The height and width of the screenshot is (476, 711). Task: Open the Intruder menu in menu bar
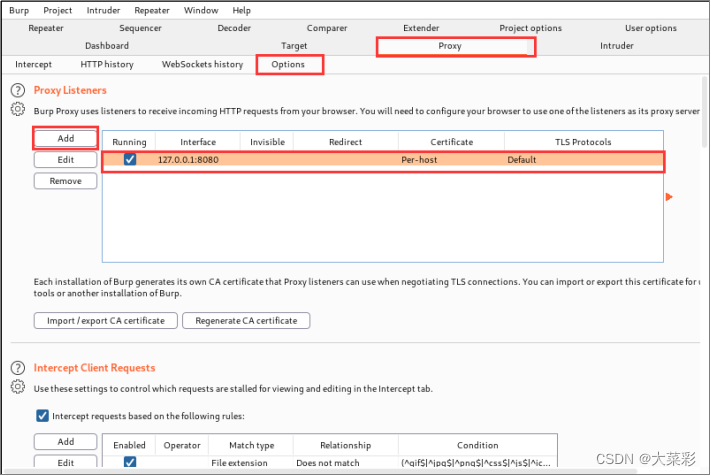tap(103, 10)
